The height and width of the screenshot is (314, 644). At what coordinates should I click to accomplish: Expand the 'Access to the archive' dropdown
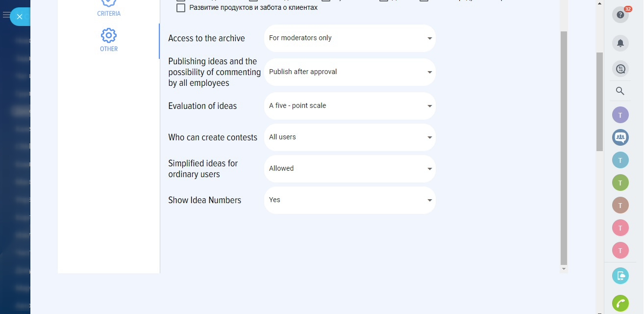coord(349,38)
